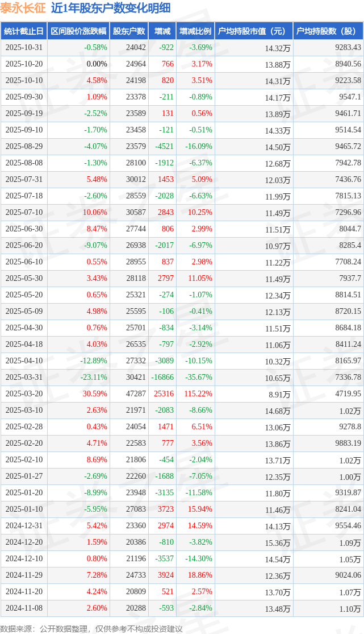Click the 115.22% change ratio cell
The height and width of the screenshot is (634, 364).
point(198,394)
